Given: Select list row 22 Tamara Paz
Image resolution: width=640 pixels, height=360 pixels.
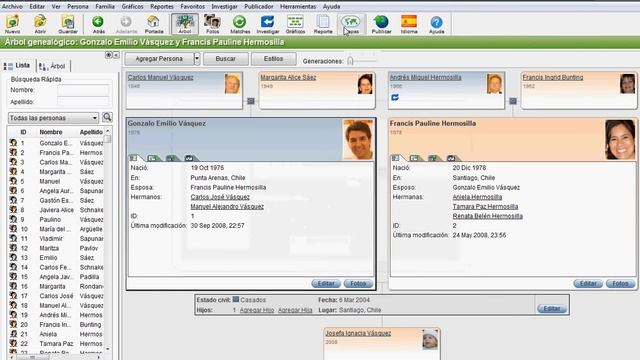Looking at the screenshot, I should click(x=56, y=344).
